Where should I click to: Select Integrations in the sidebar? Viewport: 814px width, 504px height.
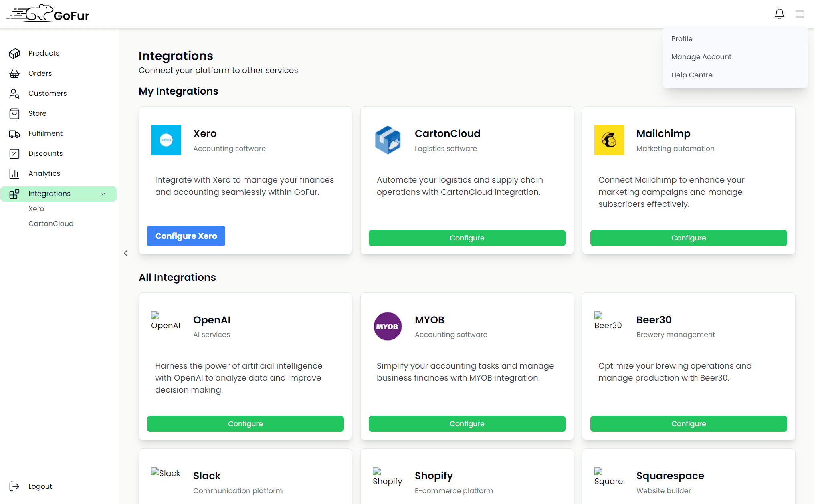(x=59, y=194)
